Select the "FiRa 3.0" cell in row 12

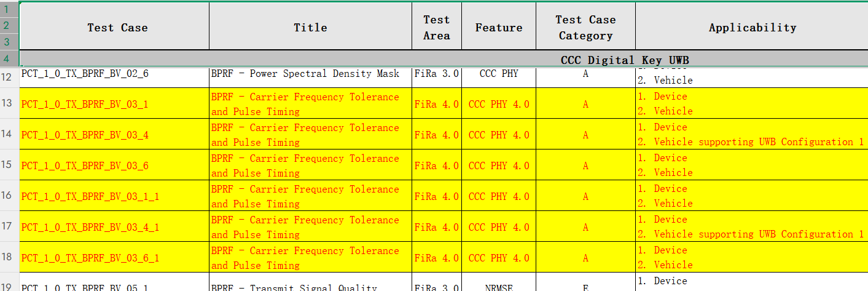pos(437,74)
